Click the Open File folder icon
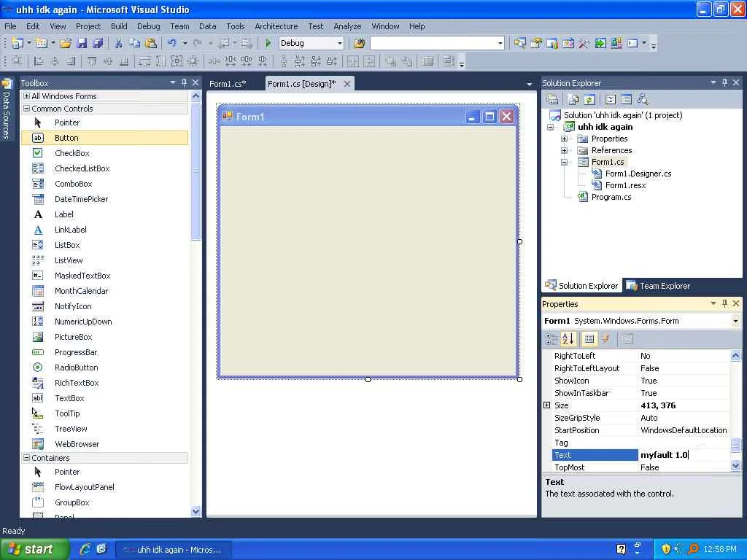 click(65, 43)
